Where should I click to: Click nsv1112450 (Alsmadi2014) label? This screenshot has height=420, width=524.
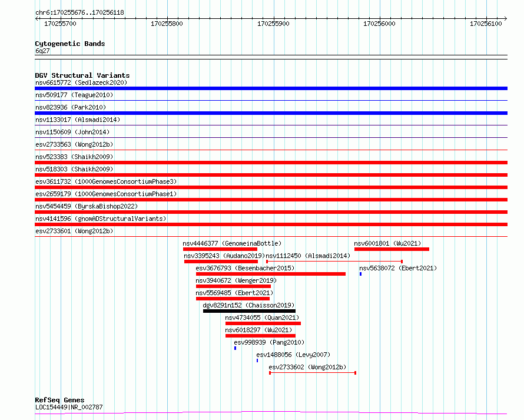pos(308,256)
